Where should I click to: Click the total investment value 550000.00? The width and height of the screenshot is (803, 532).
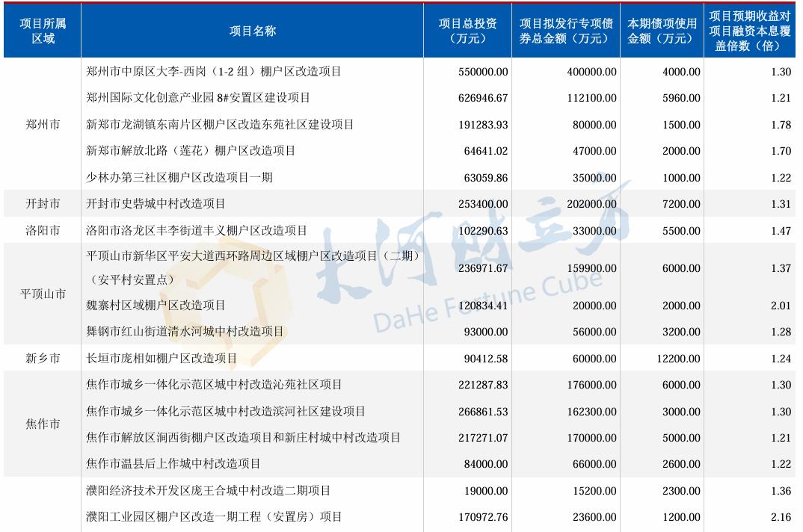(483, 72)
